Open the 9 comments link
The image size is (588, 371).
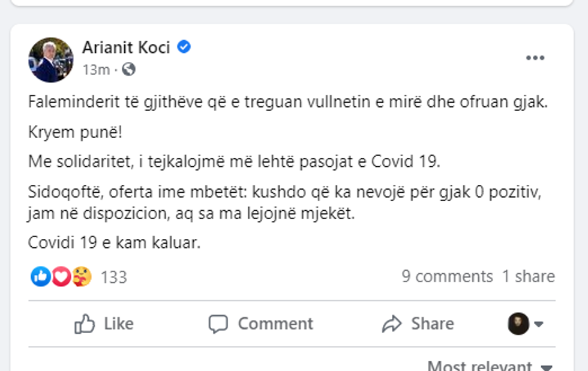pos(447,276)
